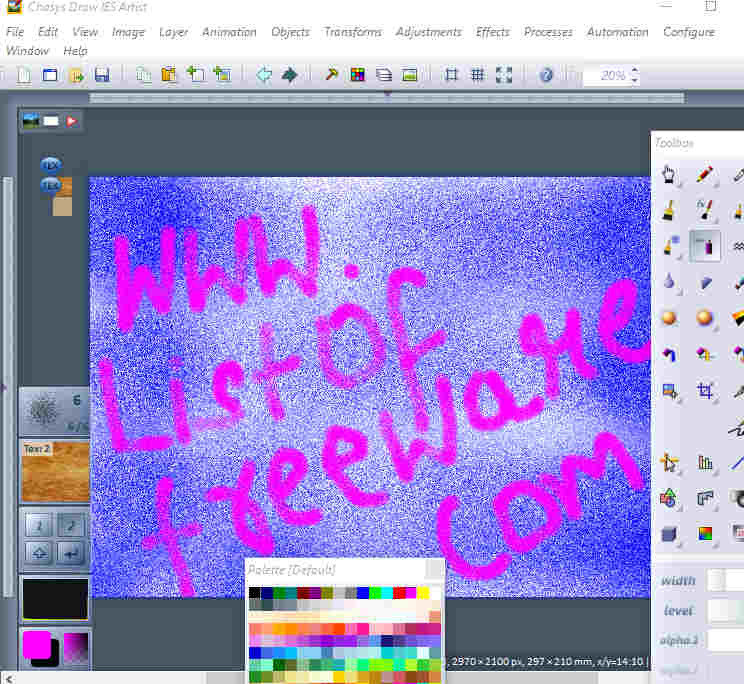
Task: Select the first orange sphere tool
Action: click(x=669, y=318)
